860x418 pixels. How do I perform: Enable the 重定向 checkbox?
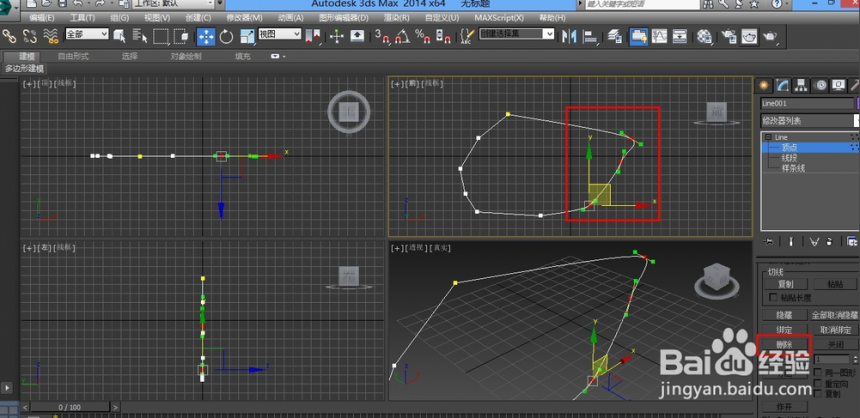coord(818,383)
